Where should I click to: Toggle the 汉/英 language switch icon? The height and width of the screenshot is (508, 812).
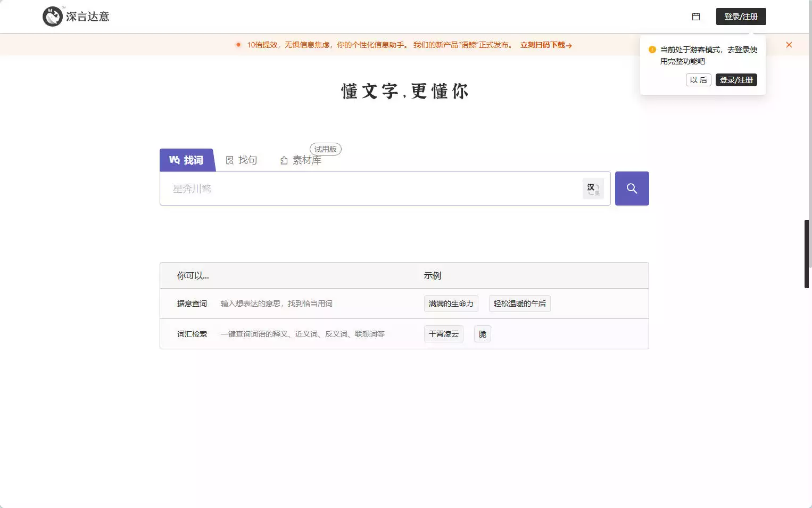point(593,189)
